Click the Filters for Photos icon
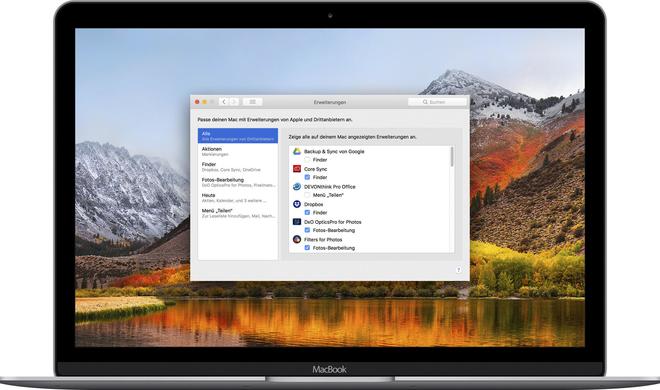This screenshot has height=390, width=660. [x=297, y=239]
